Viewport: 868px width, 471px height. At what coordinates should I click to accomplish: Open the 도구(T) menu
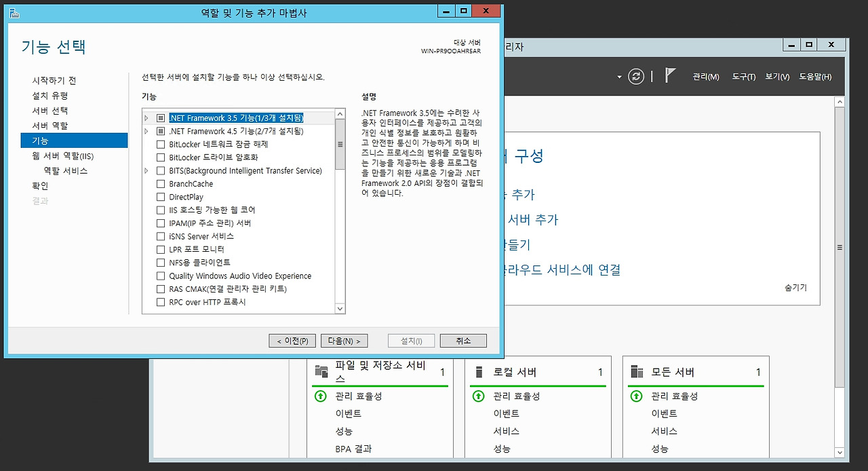tap(743, 77)
